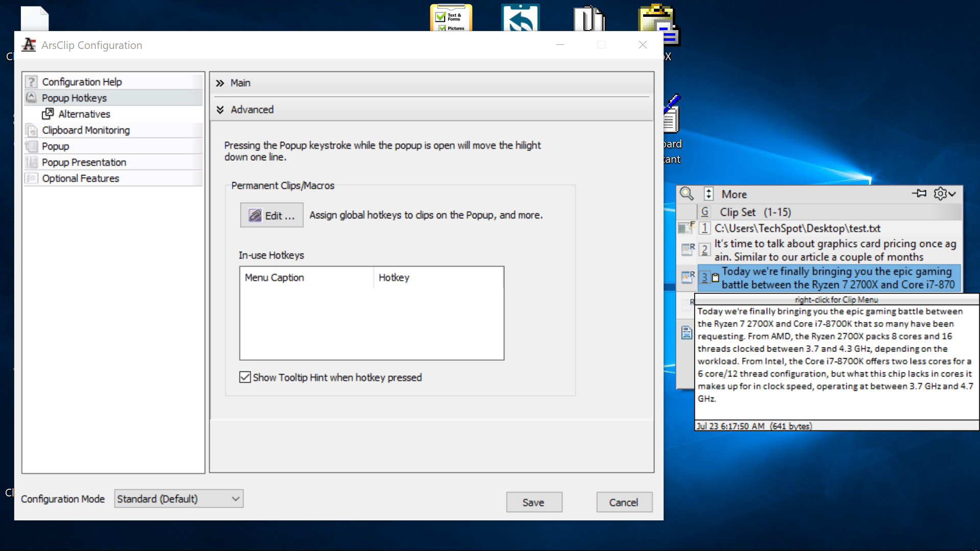Select clip 1 test.txt path entry
Image resolution: width=980 pixels, height=551 pixels.
[x=797, y=229]
